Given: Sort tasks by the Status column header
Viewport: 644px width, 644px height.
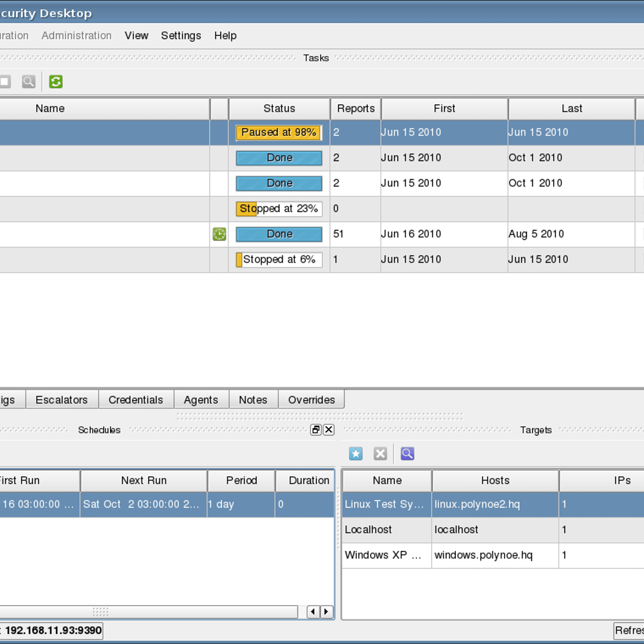Looking at the screenshot, I should pyautogui.click(x=279, y=109).
